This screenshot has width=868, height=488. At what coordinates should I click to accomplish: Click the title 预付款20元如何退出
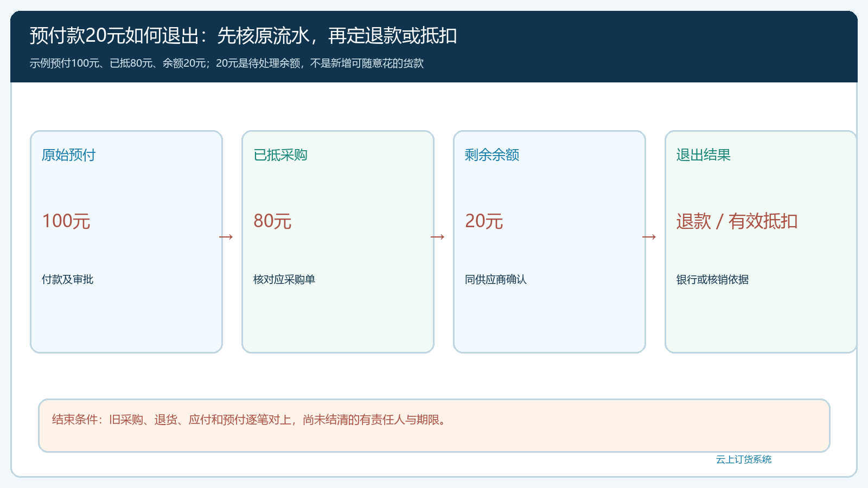[114, 36]
